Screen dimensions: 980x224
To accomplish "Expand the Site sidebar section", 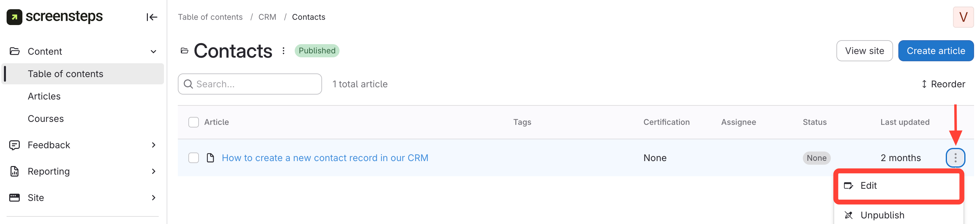I will coord(153,198).
